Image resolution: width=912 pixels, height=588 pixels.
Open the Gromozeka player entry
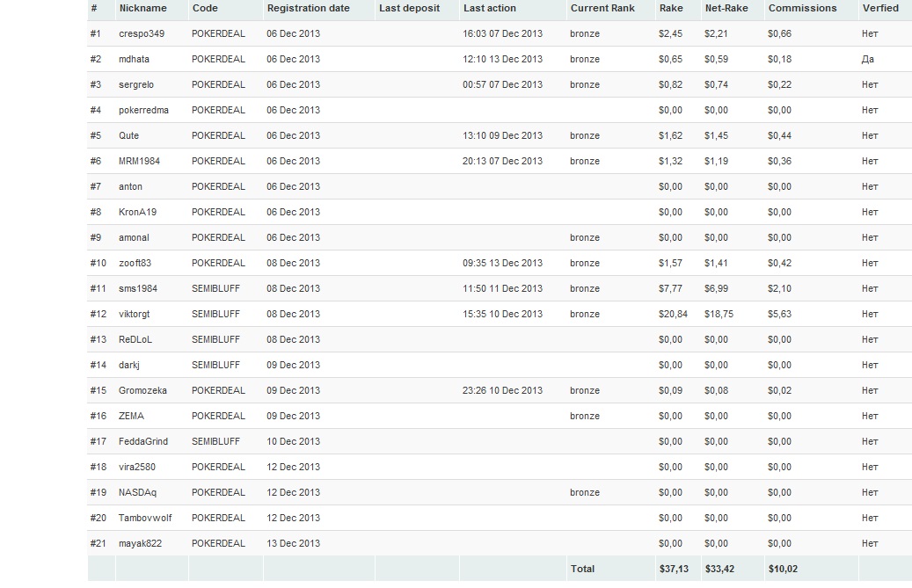tap(142, 390)
